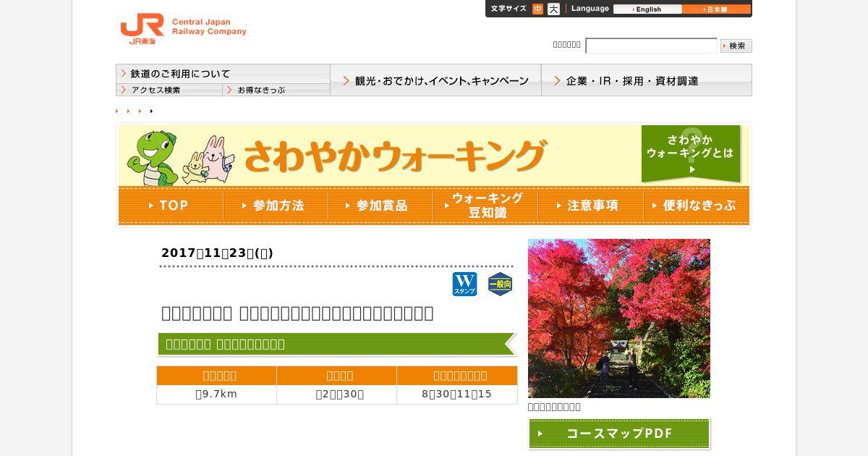Viewport: 868px width, 456px height.
Task: Open the 参加方法 tab
Action: tap(276, 206)
